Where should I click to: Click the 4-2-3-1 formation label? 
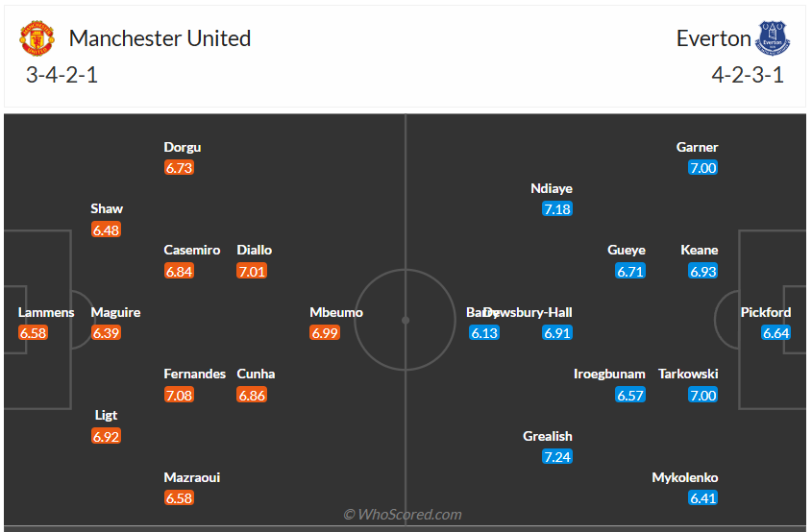click(748, 75)
